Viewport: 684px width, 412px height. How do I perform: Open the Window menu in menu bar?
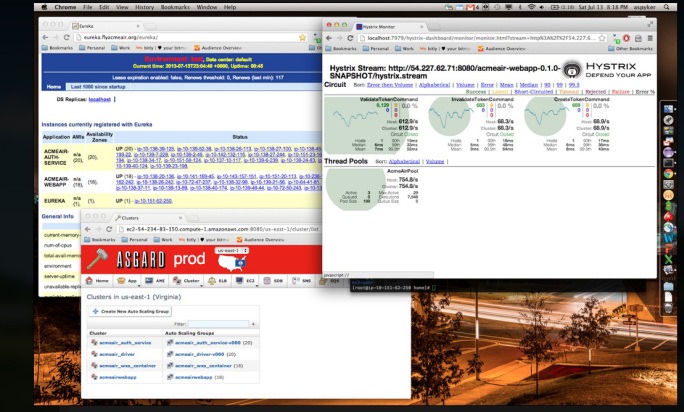point(207,7)
